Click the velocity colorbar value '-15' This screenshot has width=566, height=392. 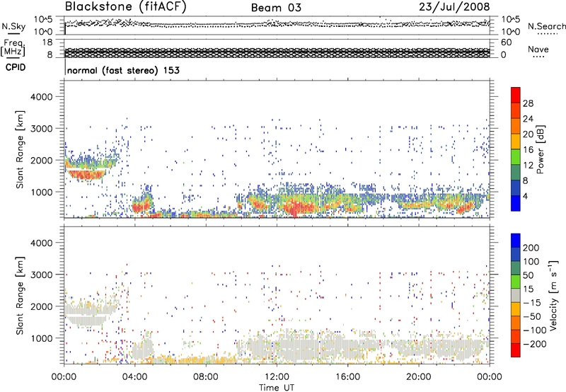click(x=532, y=303)
